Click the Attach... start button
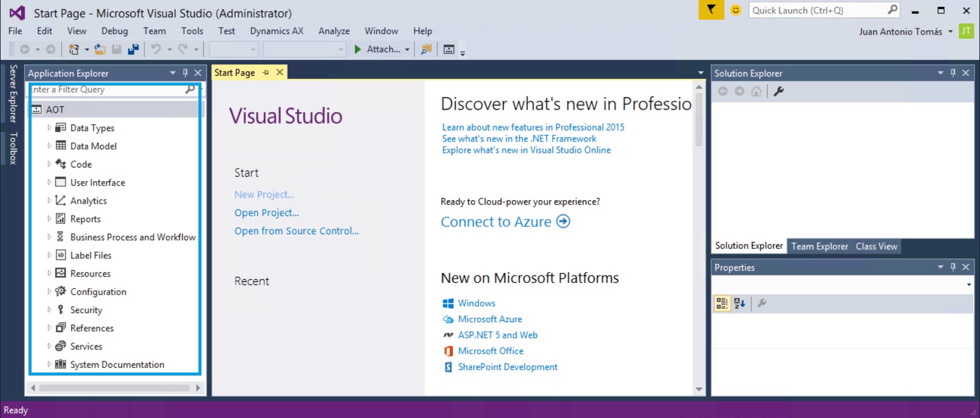This screenshot has height=418, width=980. [x=377, y=49]
